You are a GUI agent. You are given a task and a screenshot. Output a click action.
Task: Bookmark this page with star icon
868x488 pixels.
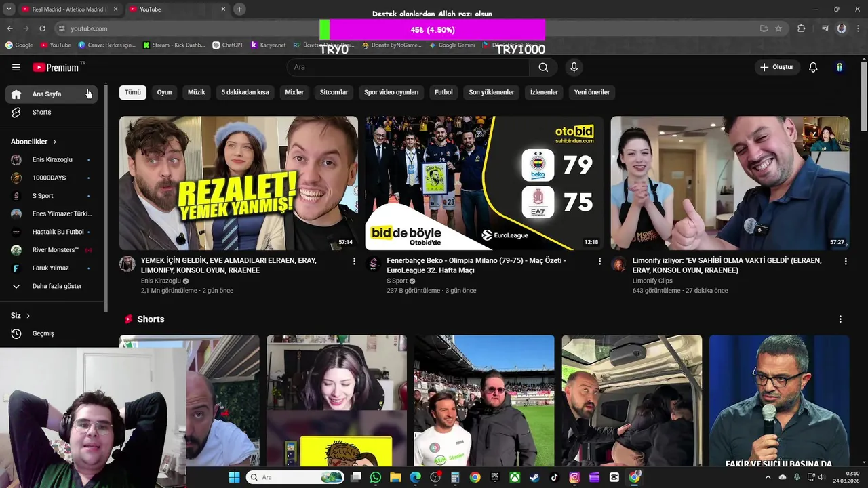(x=778, y=28)
